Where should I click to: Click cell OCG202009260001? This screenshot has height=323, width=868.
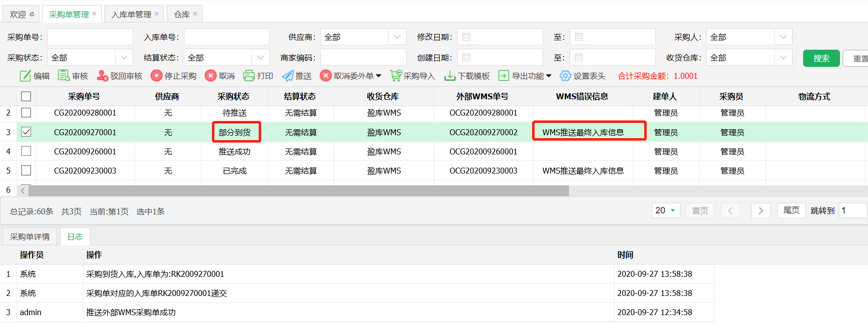tap(483, 151)
